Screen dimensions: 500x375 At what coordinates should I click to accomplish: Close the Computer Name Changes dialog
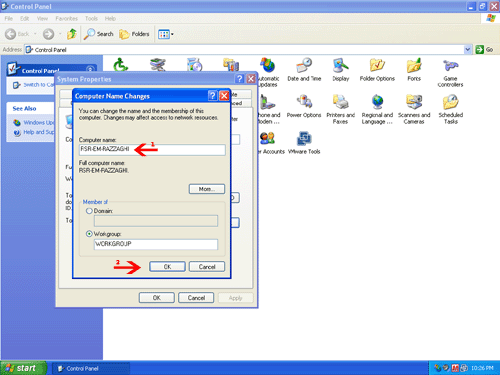pyautogui.click(x=224, y=96)
